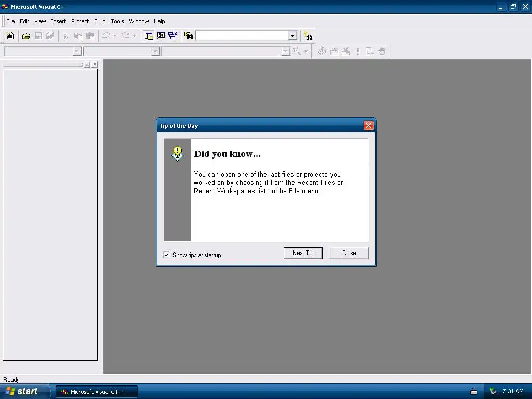Close the Tip of the Day dialog via X

click(x=368, y=126)
